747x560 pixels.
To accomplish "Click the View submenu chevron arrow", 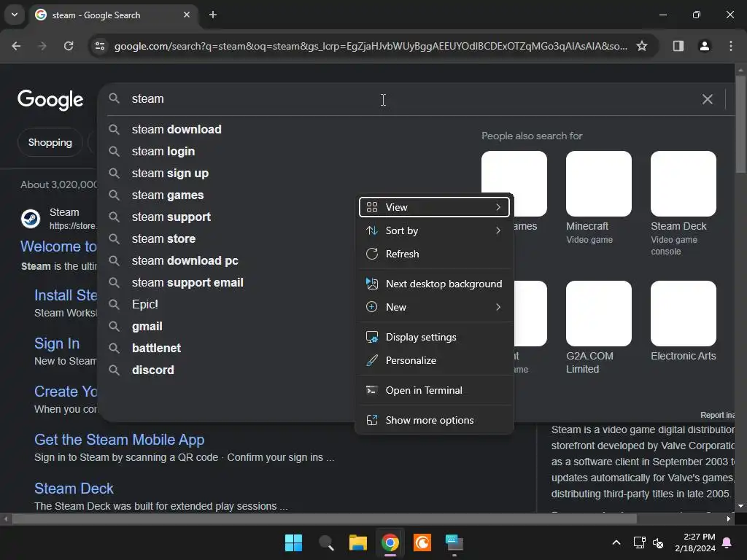I will pyautogui.click(x=498, y=207).
